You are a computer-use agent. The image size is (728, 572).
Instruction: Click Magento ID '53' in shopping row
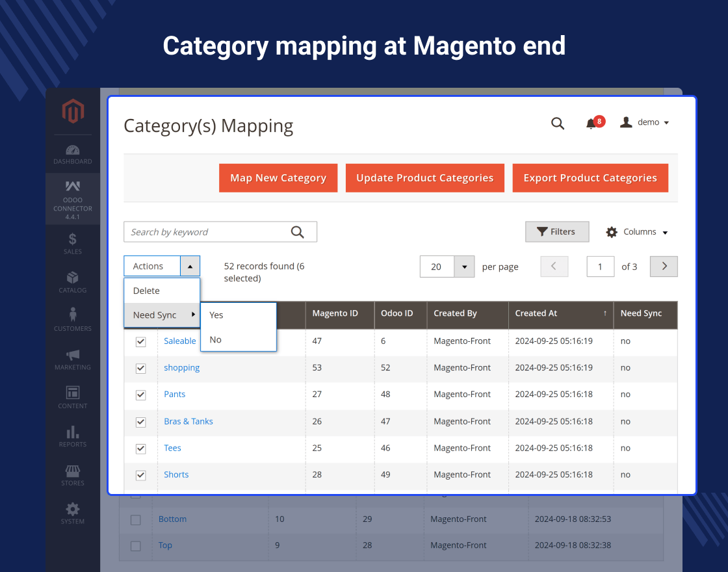[x=317, y=368]
